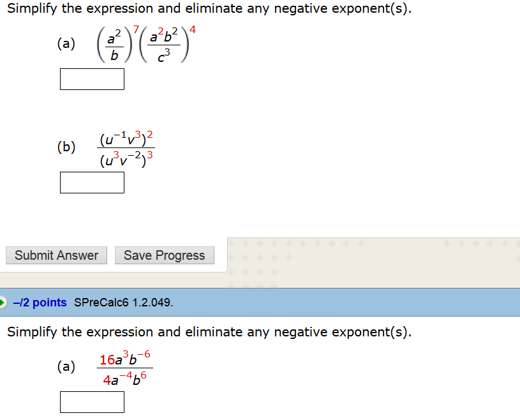Click the (b) label next to the fraction
The width and height of the screenshot is (520, 420).
click(66, 146)
